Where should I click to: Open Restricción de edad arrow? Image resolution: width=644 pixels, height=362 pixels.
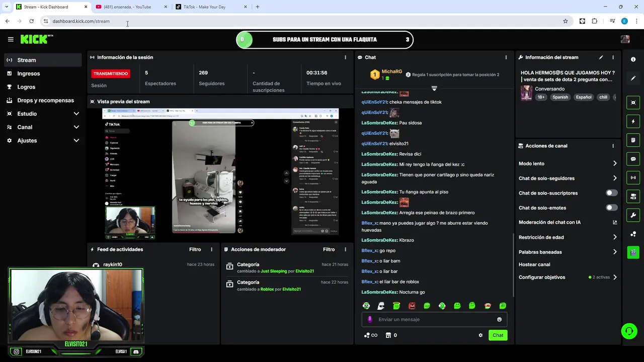[615, 237]
